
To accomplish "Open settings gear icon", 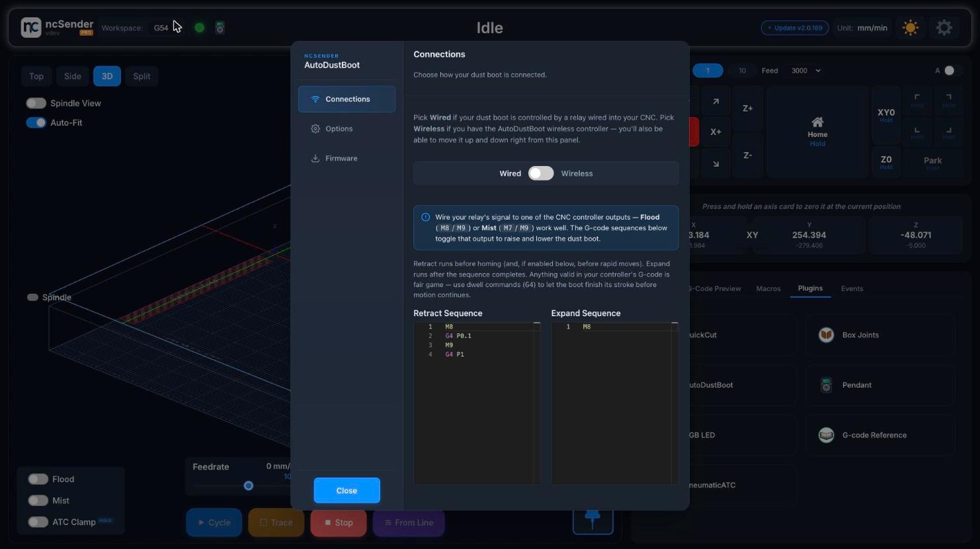I will pyautogui.click(x=944, y=28).
